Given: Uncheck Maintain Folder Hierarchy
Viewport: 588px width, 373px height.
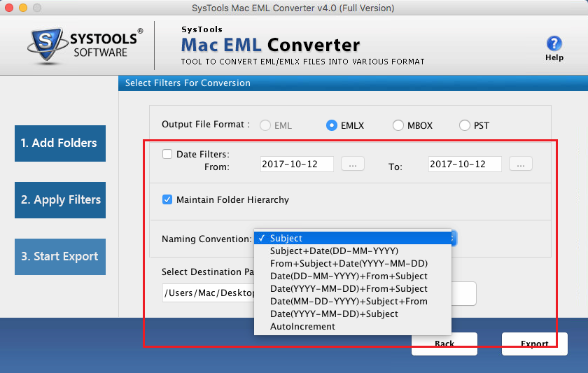Looking at the screenshot, I should click(x=167, y=199).
